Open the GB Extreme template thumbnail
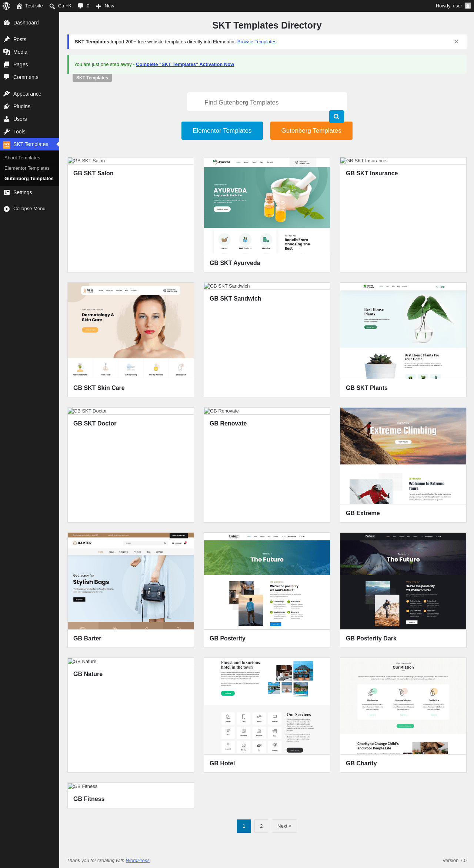 pos(403,456)
